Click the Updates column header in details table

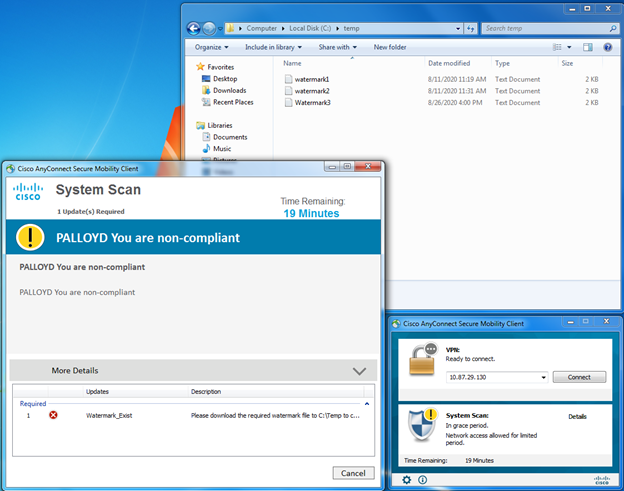tap(97, 392)
